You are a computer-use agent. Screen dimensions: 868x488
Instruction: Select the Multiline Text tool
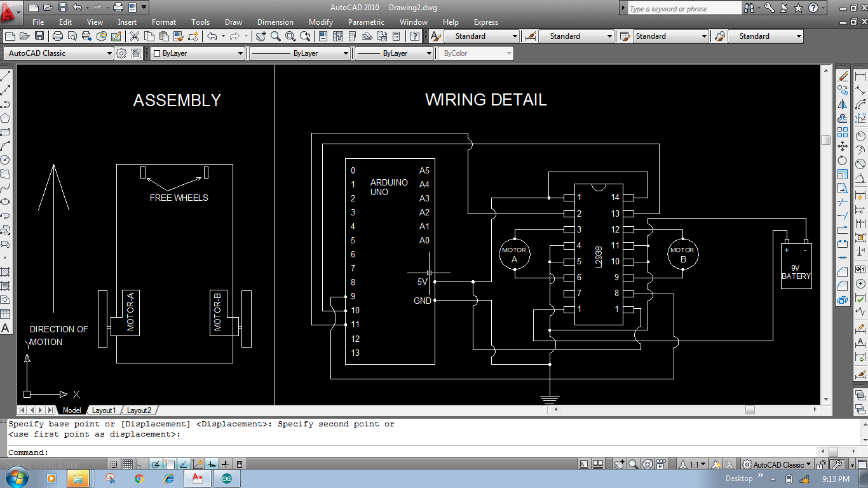(x=5, y=328)
